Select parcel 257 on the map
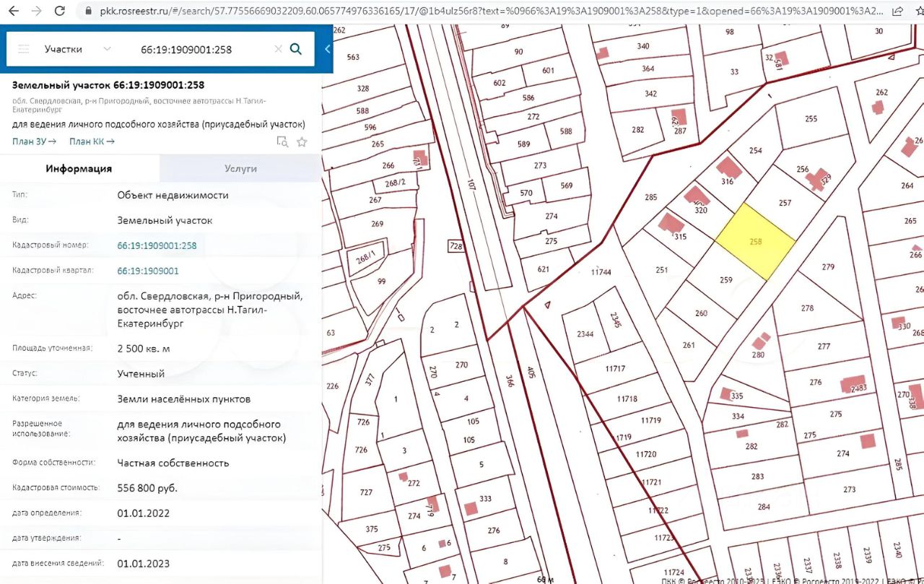This screenshot has height=584, width=924. click(x=785, y=203)
